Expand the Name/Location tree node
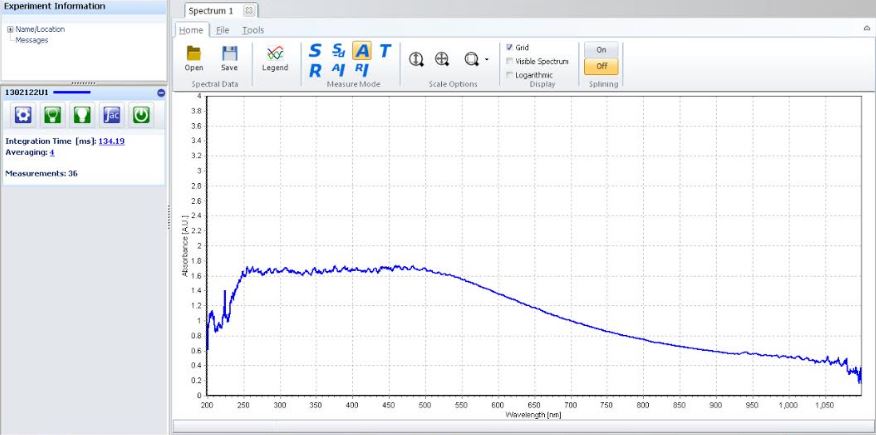876x435 pixels. 10,29
